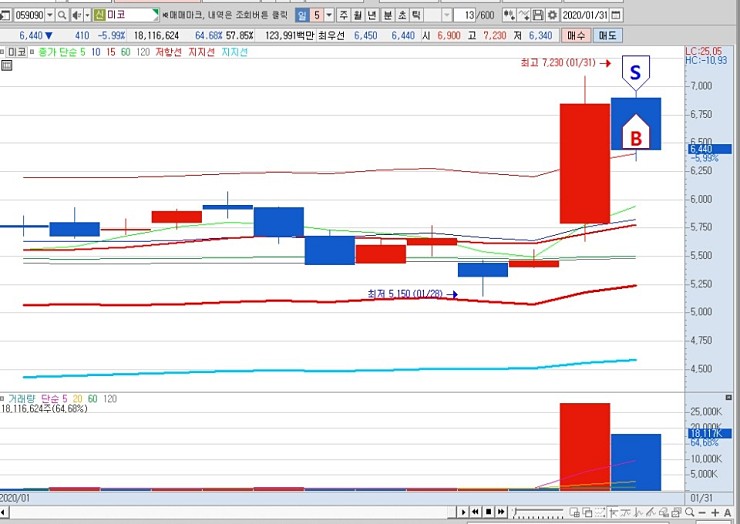Expand the speaker icon dropdown arrow
The width and height of the screenshot is (740, 524).
click(x=86, y=16)
